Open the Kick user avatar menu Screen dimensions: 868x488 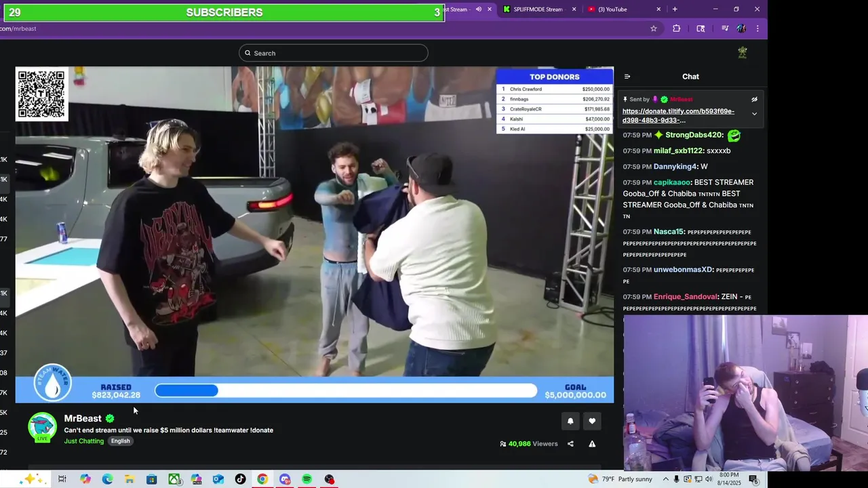pos(743,53)
